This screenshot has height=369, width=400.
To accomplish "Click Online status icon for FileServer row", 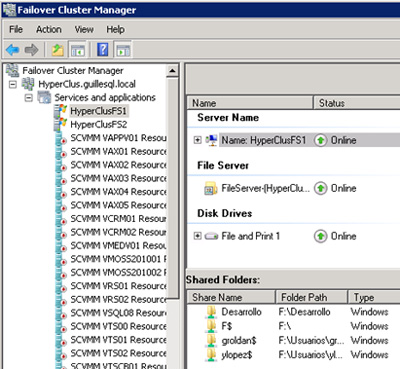I will pos(320,188).
